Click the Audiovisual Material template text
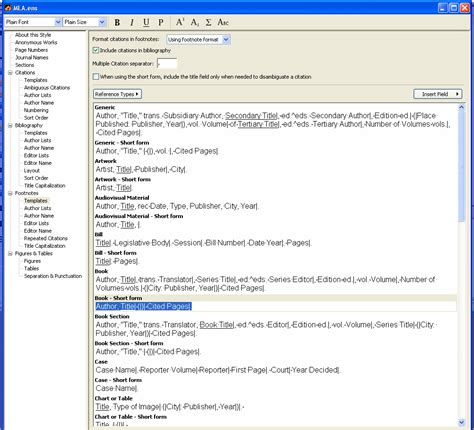This screenshot has height=430, width=474. [x=177, y=206]
